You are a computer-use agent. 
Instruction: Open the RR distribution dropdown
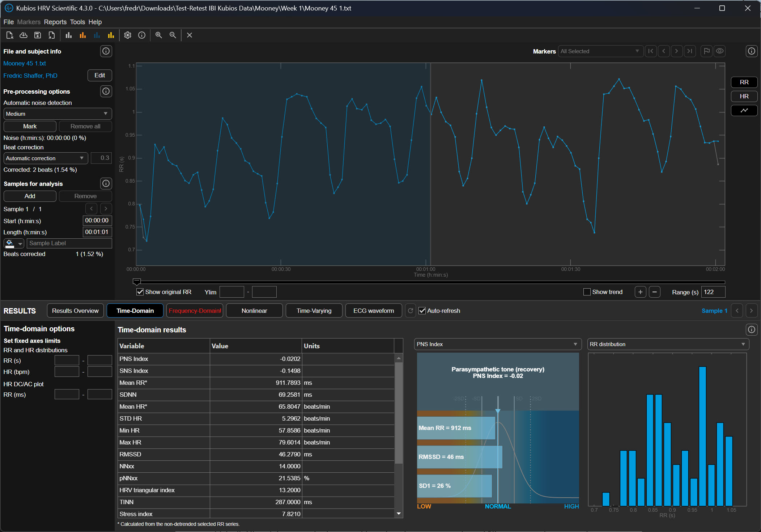tap(667, 344)
